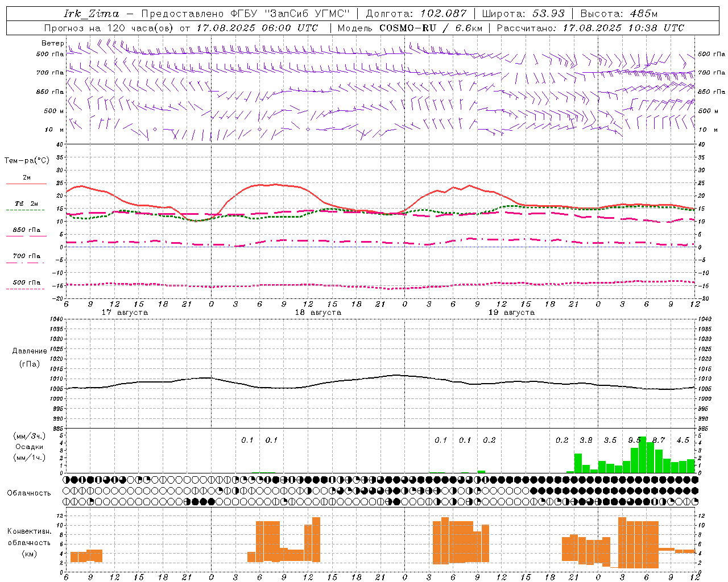Image resolution: width=728 pixels, height=582 pixels.
Task: Click the 19 августа date label
Action: coord(511,313)
